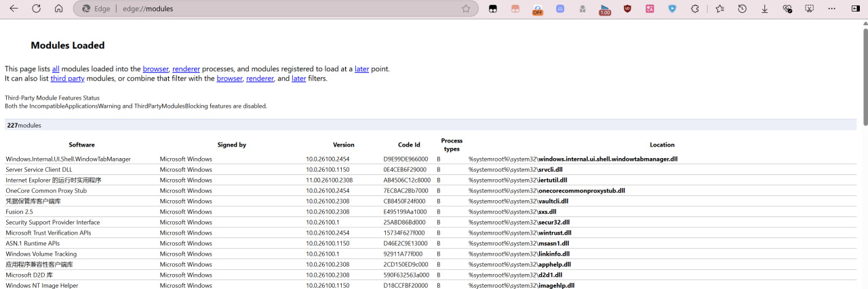
Task: Click the 'Signed by' column header
Action: pyautogui.click(x=232, y=144)
